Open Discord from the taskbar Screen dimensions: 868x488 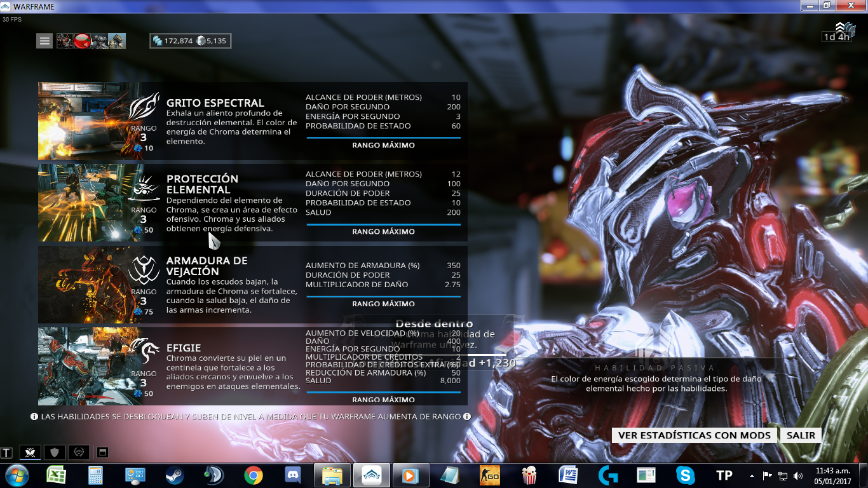tap(292, 475)
